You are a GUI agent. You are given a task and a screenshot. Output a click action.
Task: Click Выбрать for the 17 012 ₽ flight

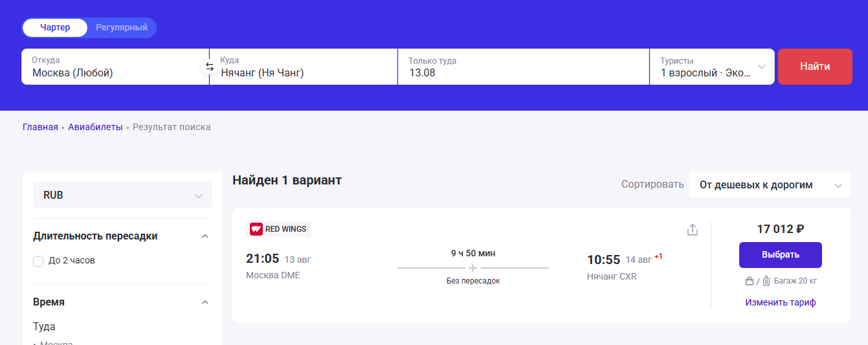[x=781, y=255]
